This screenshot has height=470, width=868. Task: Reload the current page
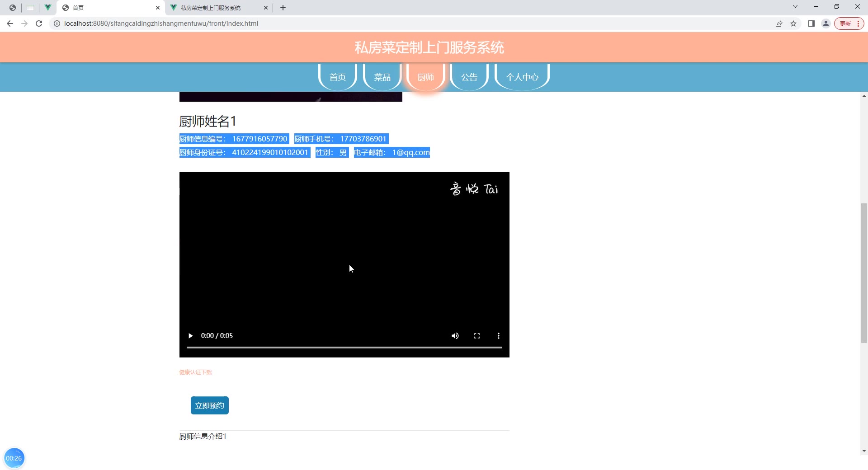(39, 23)
